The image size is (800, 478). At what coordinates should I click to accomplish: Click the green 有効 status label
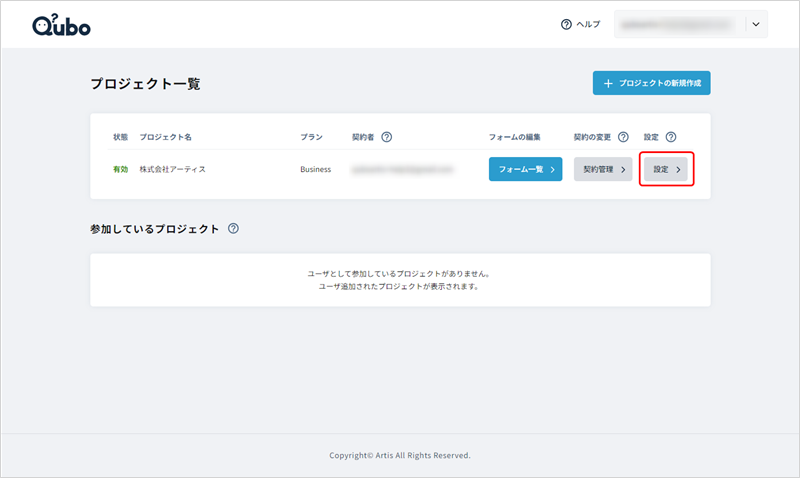(121, 170)
